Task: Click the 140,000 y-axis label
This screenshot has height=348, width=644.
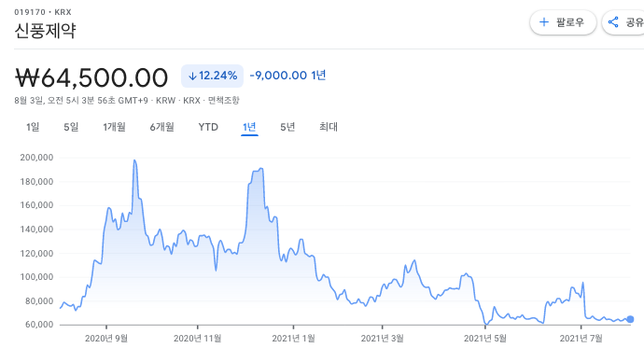Action: [37, 230]
